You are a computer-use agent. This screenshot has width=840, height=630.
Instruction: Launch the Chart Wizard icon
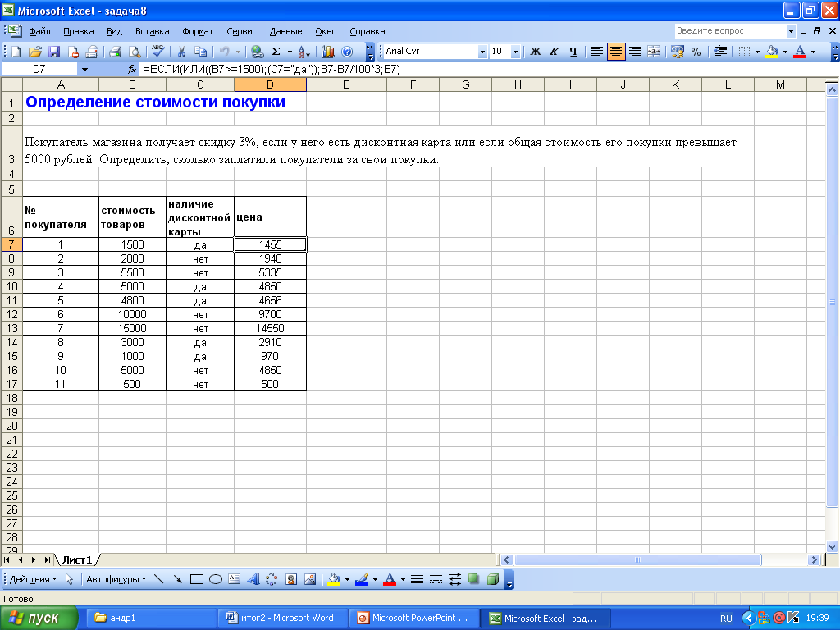click(328, 52)
